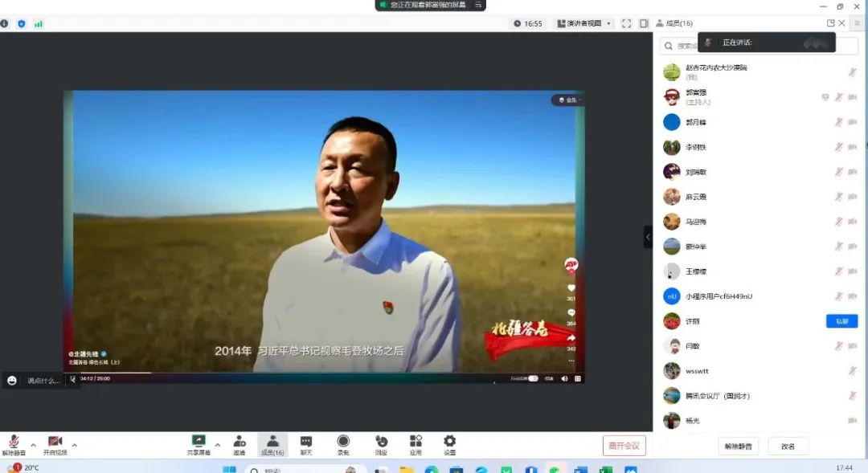The image size is (868, 473).
Task: Expand options arrow beside 共享屏幕
Action: (217, 445)
